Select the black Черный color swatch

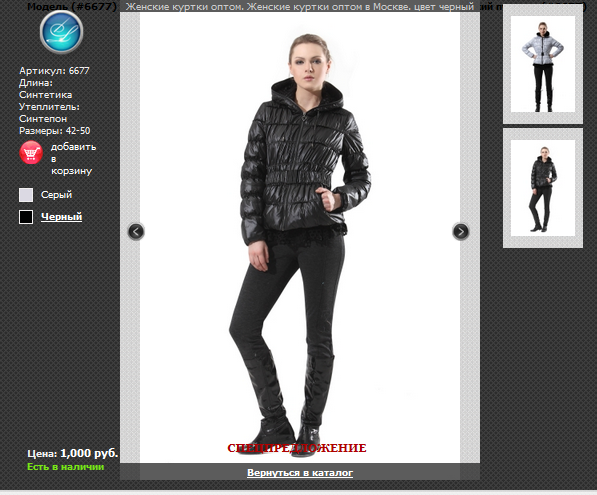26,217
